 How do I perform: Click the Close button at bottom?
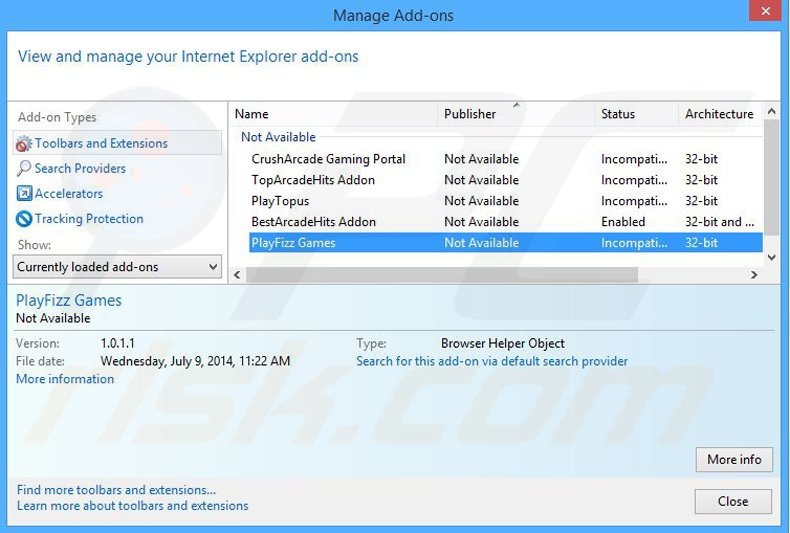[x=733, y=501]
